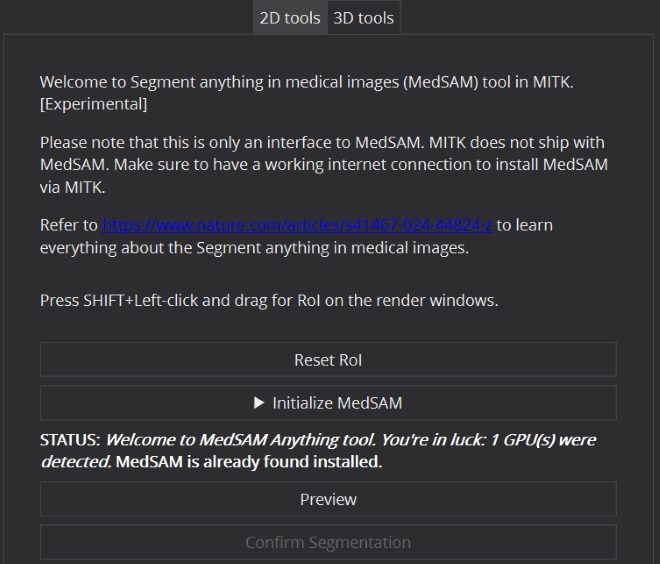This screenshot has height=564, width=660.
Task: Open the nature.com MedSAM article link
Action: [297, 225]
